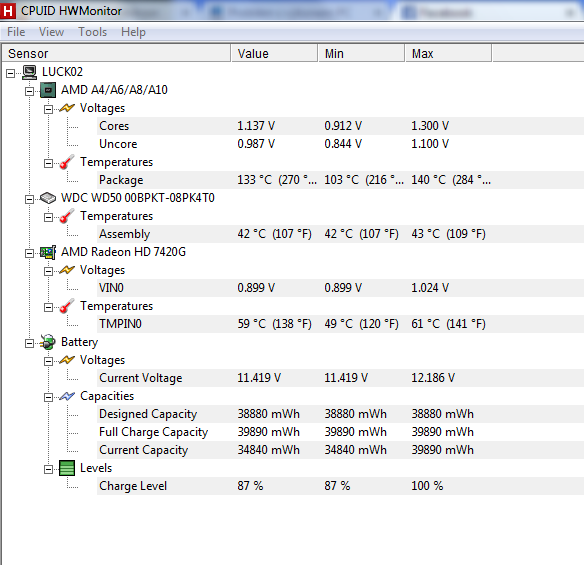Collapse the Capacities branch
This screenshot has width=584, height=565.
coord(48,397)
